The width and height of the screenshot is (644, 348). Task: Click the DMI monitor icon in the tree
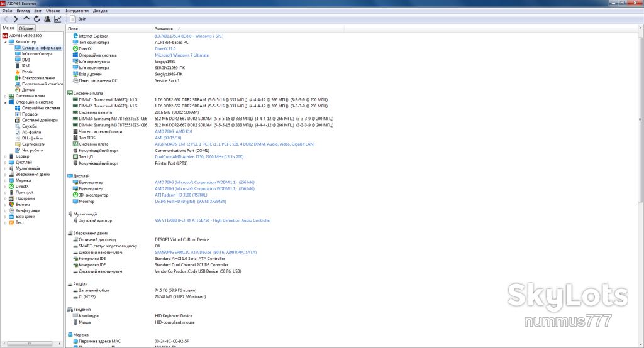point(18,60)
